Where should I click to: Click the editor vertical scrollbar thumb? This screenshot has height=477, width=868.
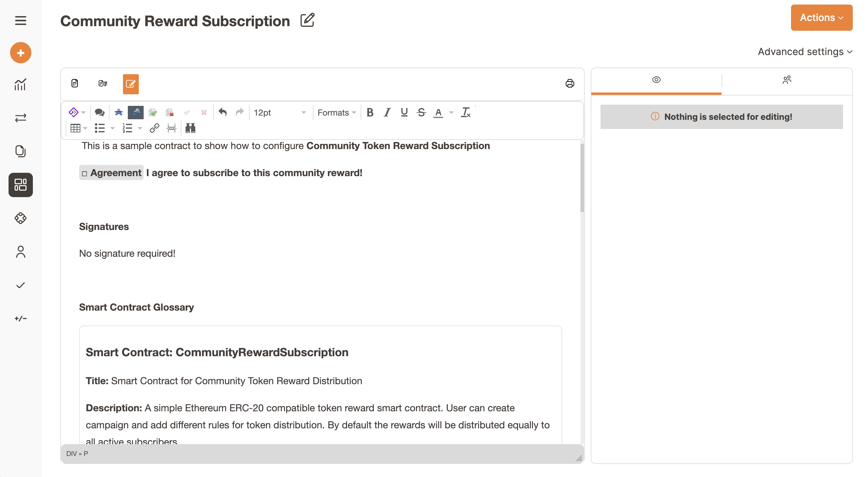pos(582,178)
